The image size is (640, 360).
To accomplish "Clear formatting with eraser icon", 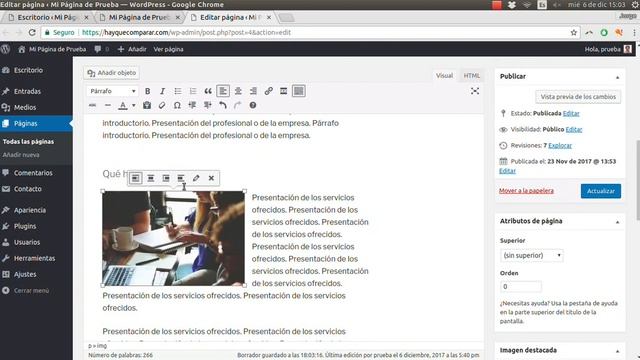I will coord(162,105).
